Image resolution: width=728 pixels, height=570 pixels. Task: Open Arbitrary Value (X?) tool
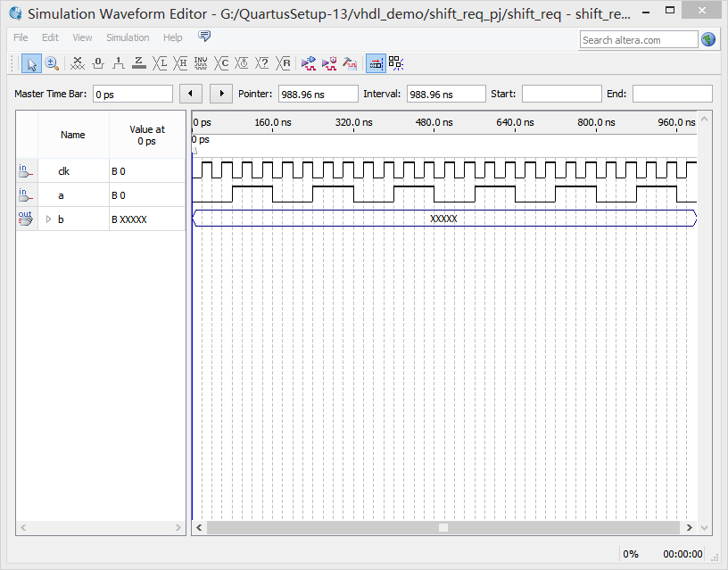262,63
